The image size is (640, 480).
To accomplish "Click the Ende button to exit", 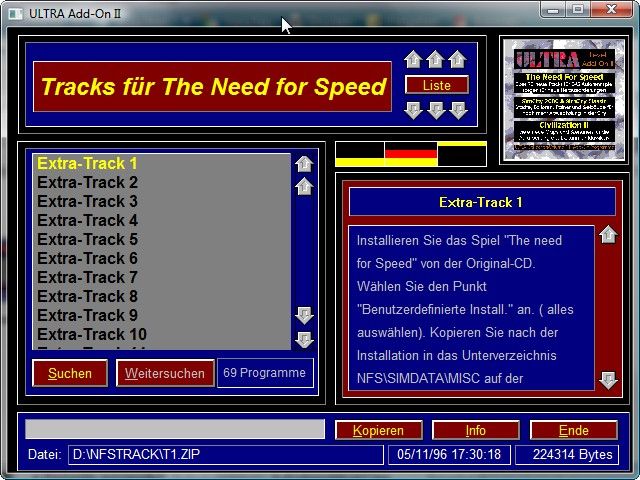I will [x=573, y=430].
